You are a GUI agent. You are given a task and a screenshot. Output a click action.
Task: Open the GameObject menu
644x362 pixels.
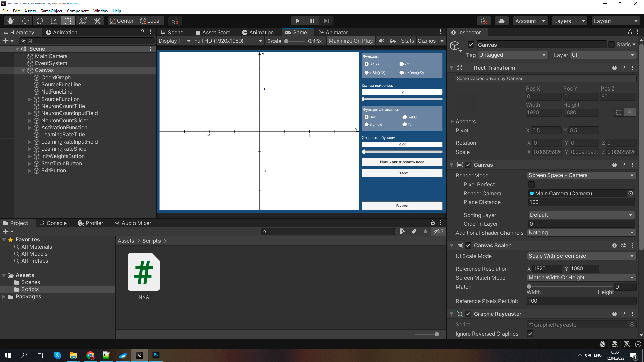51,11
